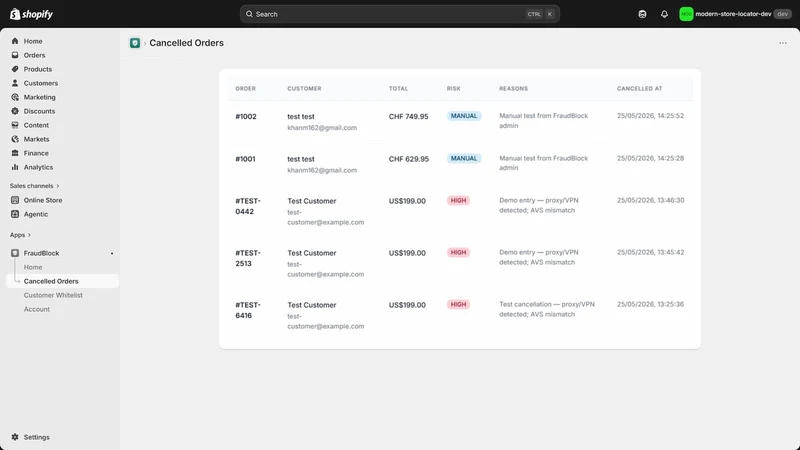Click the FraudBlock shield breadcrumb icon
800x450 pixels.
click(135, 43)
